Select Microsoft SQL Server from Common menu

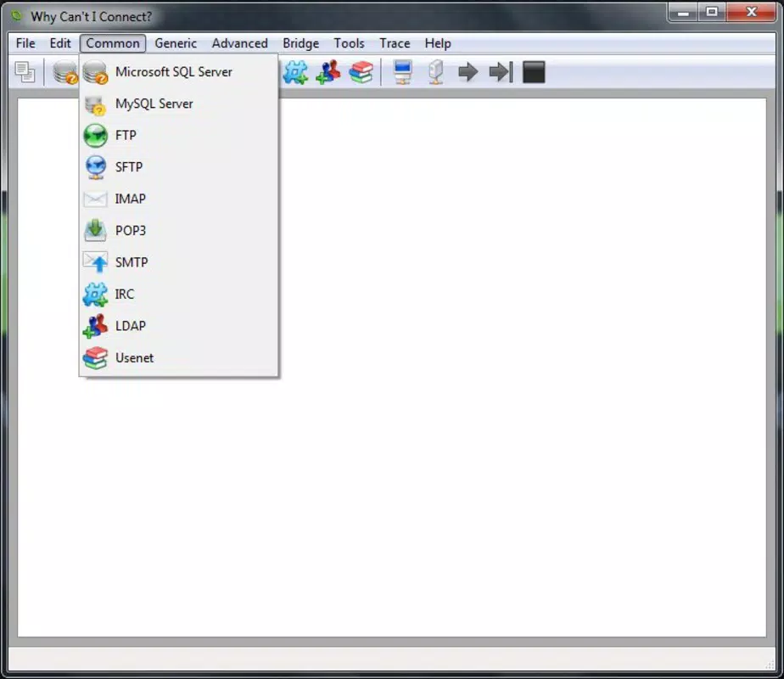(178, 72)
